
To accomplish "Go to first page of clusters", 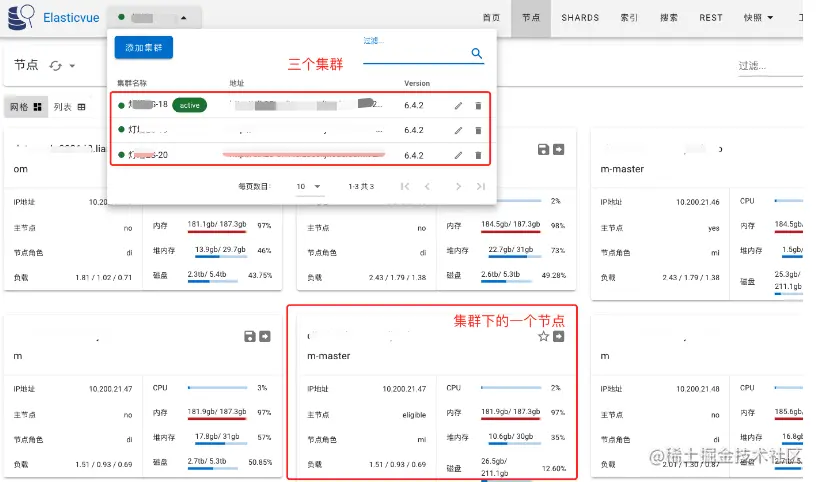I will 405,186.
